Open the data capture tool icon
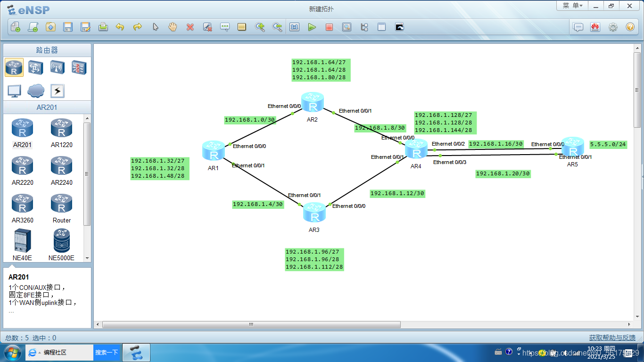 [x=347, y=27]
